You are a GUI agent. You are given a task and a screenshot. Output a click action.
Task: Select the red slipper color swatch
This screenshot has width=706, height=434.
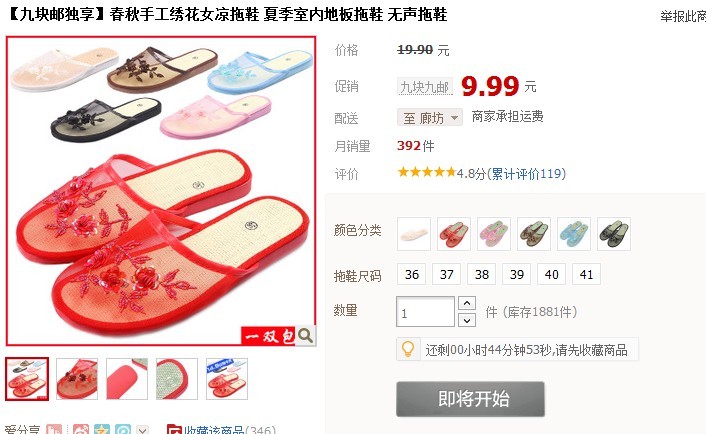[454, 234]
